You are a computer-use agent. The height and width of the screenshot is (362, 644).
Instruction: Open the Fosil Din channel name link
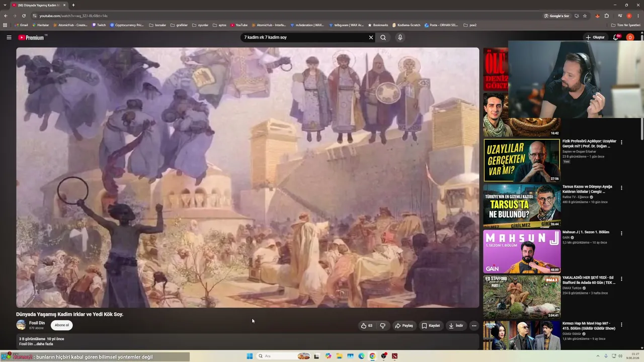[37, 323]
